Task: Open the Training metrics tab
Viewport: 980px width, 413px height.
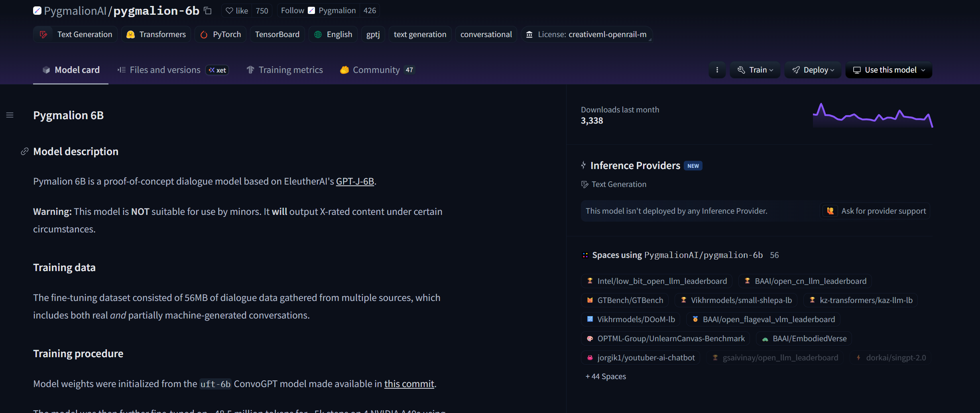Action: [285, 70]
